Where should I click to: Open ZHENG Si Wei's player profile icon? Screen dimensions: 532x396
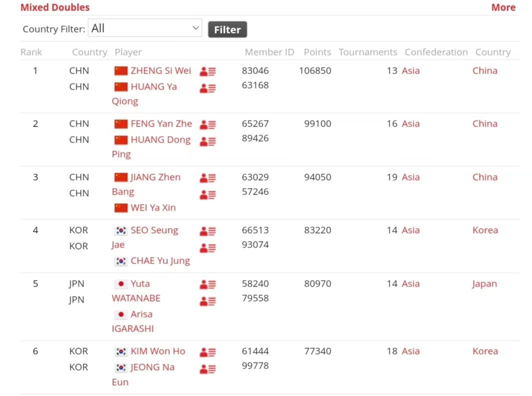[207, 71]
